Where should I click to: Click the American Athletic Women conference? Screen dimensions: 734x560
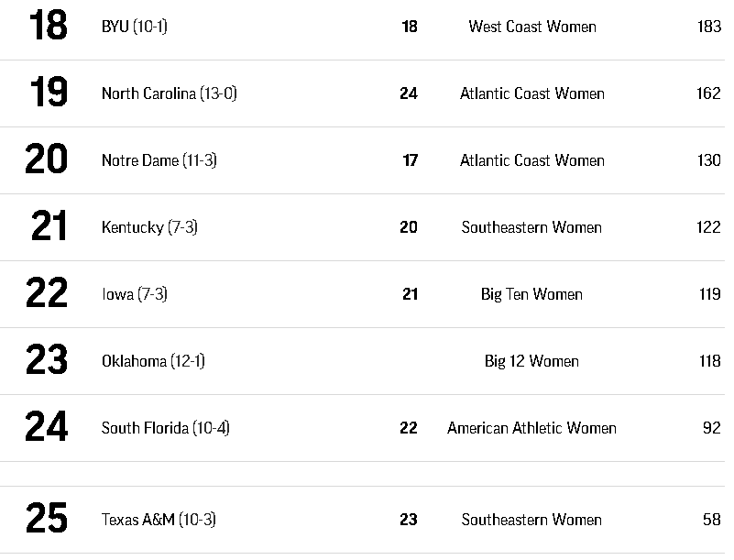(x=531, y=428)
